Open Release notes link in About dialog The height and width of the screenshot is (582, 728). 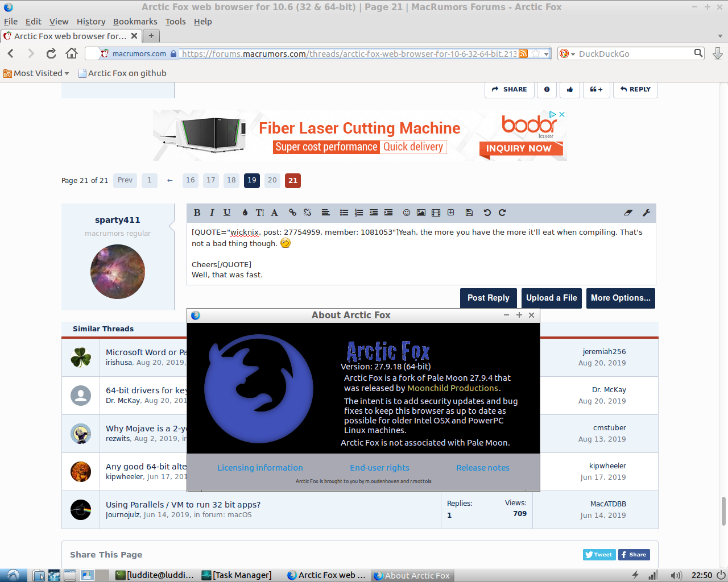coord(483,468)
